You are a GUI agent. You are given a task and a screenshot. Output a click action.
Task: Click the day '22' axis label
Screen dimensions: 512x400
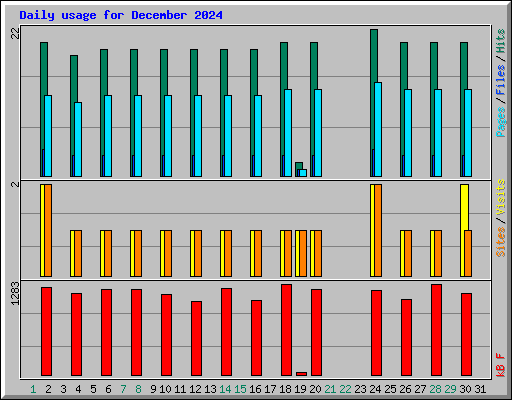(x=345, y=389)
